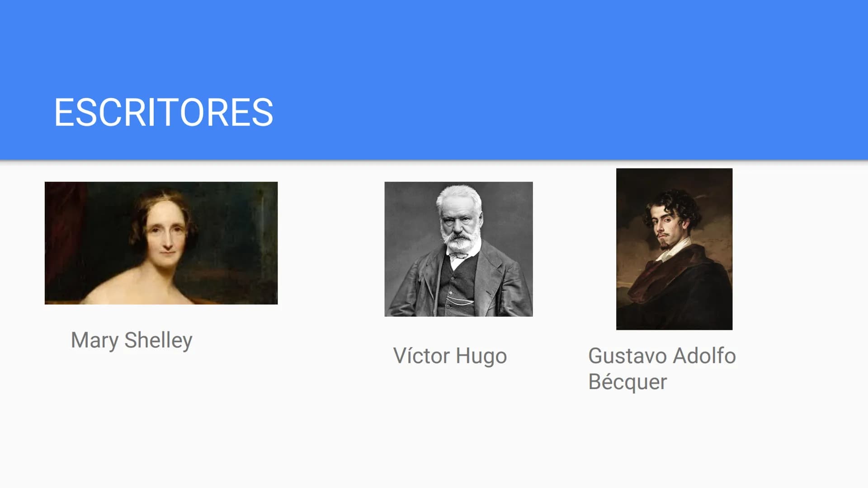Click the word "Víctor" under the photo
This screenshot has height=488, width=868.
[421, 356]
